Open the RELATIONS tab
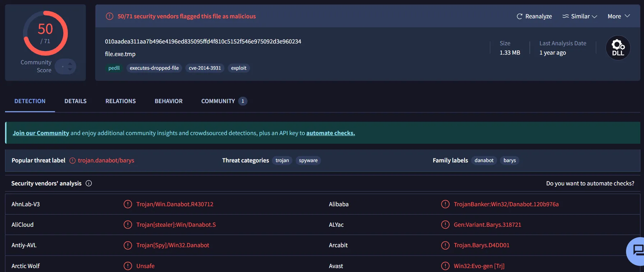 pos(121,101)
